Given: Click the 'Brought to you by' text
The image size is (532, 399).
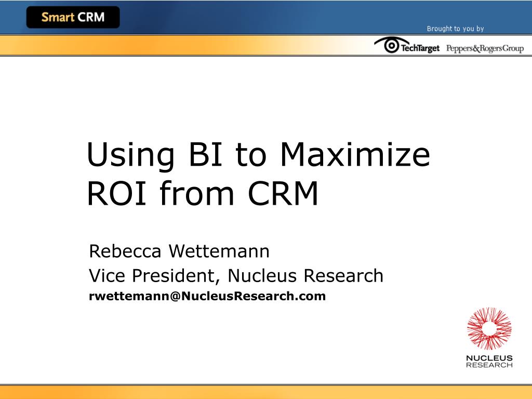Looking at the screenshot, I should tap(455, 29).
